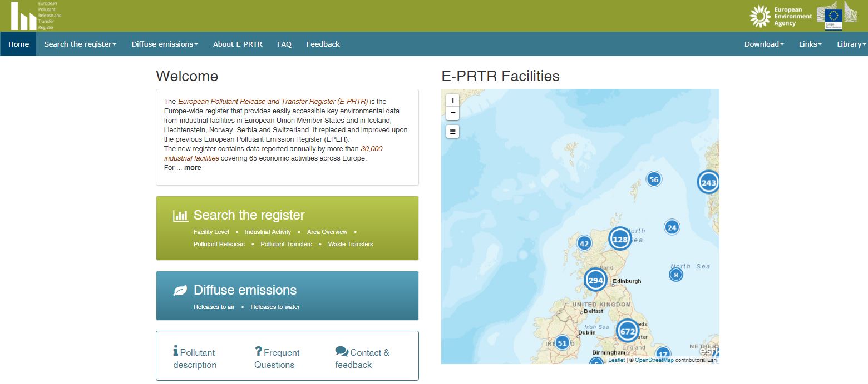Open the Download dropdown menu
The width and height of the screenshot is (868, 384).
(763, 44)
